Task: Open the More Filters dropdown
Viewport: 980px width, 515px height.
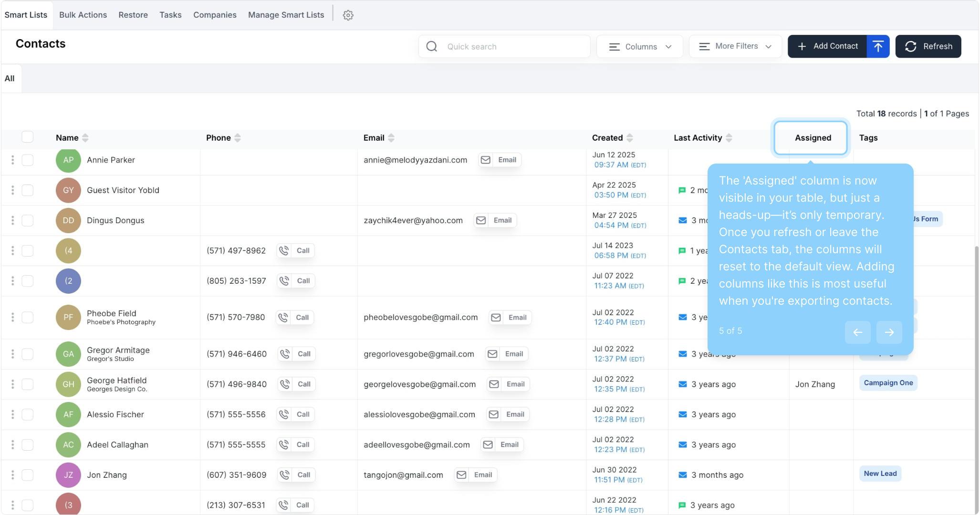Action: (735, 46)
